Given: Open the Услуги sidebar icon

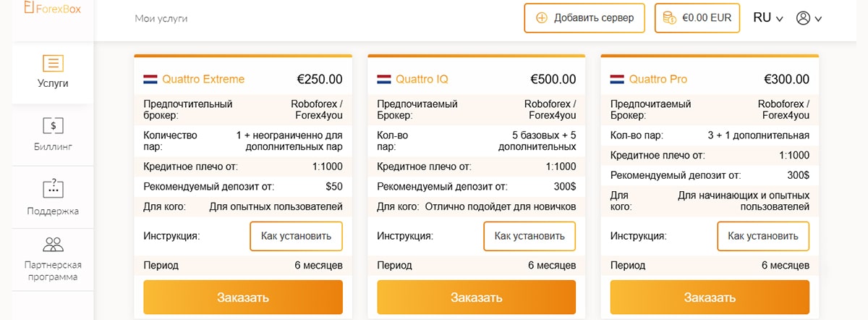Looking at the screenshot, I should tap(53, 63).
